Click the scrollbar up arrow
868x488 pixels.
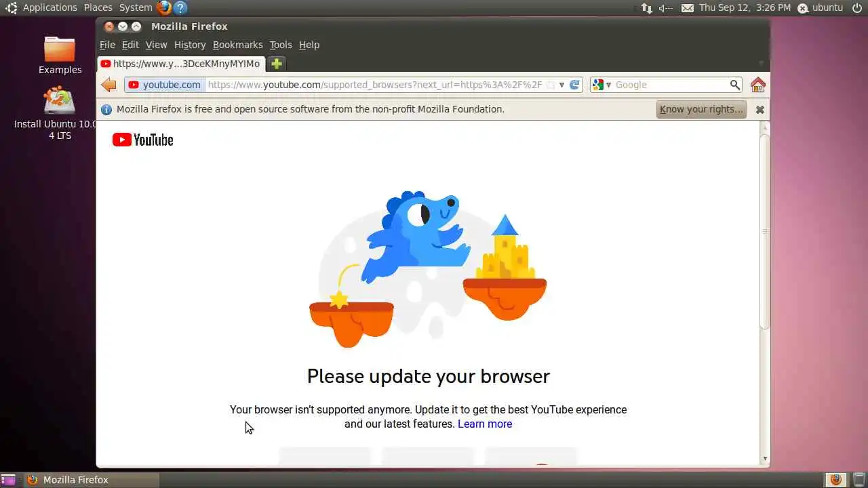coord(765,127)
